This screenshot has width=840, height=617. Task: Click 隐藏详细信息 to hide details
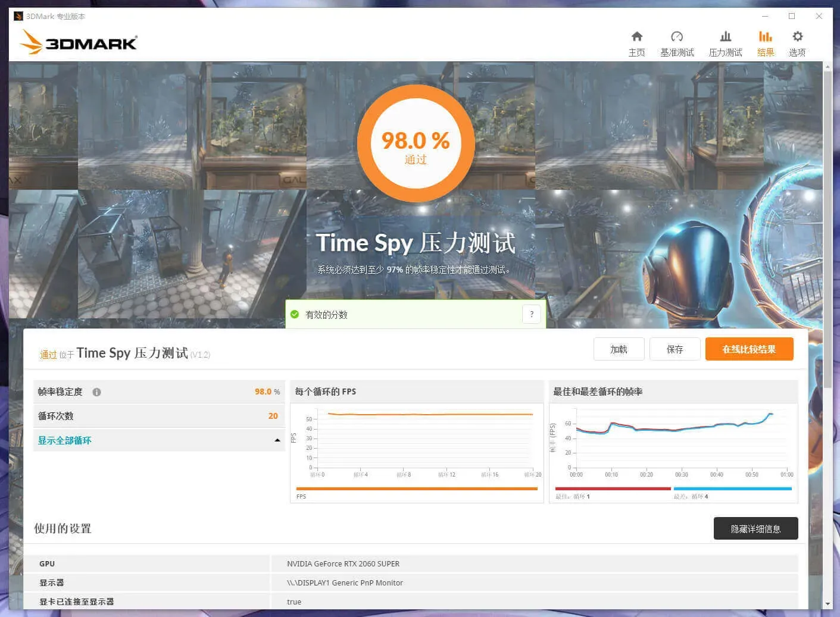(755, 528)
